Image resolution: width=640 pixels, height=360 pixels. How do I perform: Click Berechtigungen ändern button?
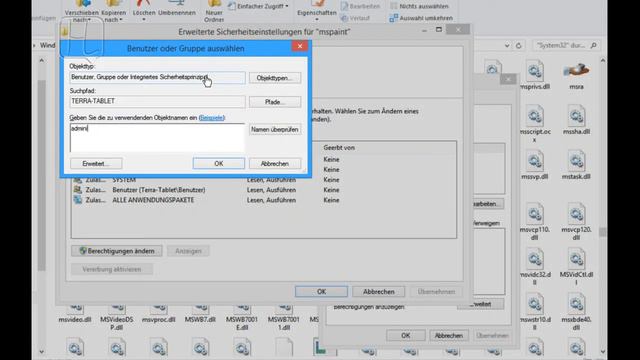coord(117,251)
